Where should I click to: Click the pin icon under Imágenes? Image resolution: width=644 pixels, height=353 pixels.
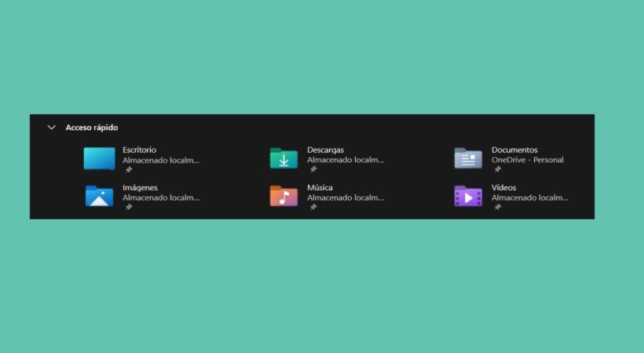pos(128,207)
